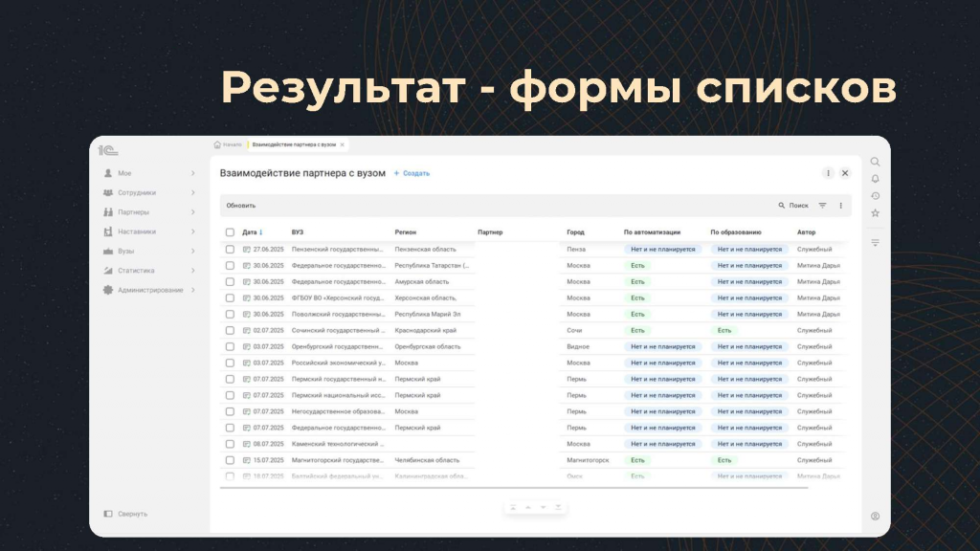
Task: Jump to the first page arrow
Action: coord(513,507)
